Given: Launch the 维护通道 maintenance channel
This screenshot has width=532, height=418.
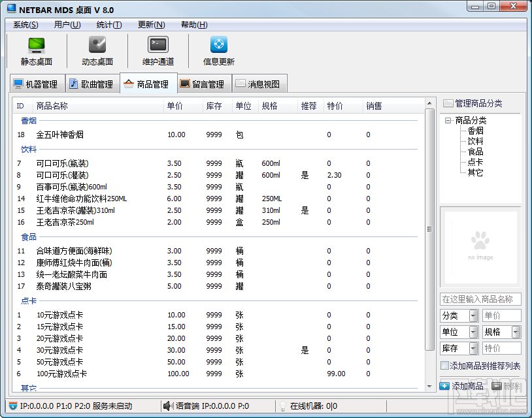Looking at the screenshot, I should coord(158,51).
